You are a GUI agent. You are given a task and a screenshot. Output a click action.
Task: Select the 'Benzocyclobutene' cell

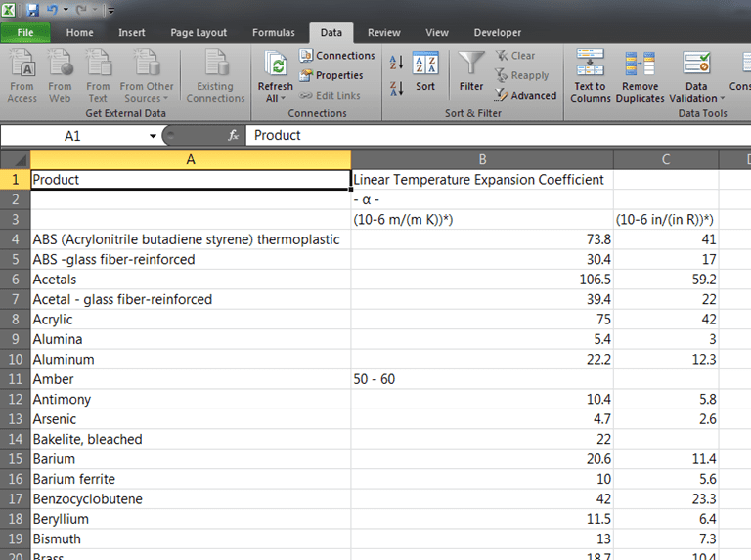[191, 499]
